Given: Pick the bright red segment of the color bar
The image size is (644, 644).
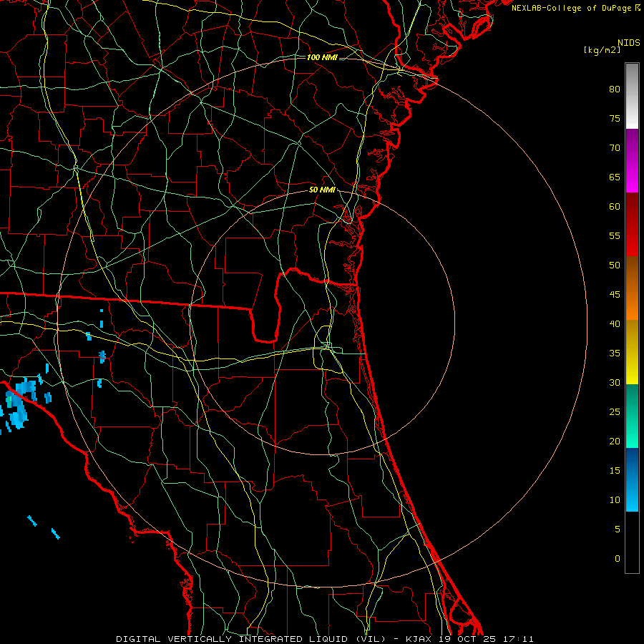Looking at the screenshot, I should [632, 225].
